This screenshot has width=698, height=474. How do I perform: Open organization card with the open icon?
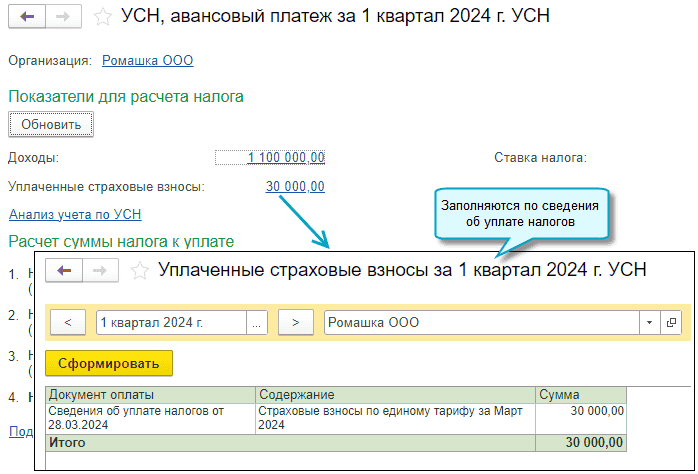671,322
